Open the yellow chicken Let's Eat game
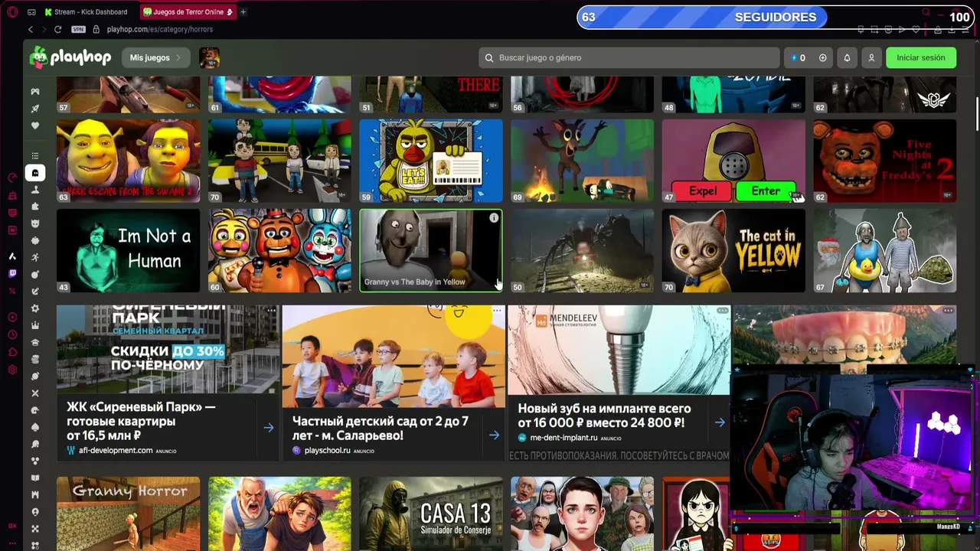Screen dimensions: 980x551 pos(431,161)
